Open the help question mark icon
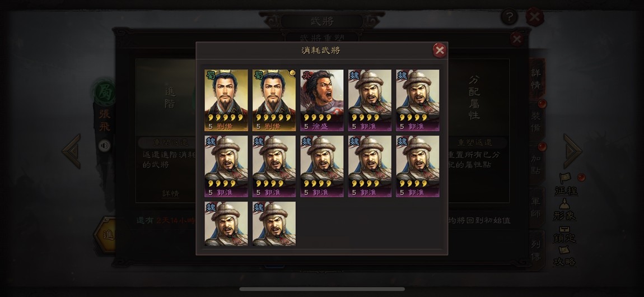 [509, 17]
